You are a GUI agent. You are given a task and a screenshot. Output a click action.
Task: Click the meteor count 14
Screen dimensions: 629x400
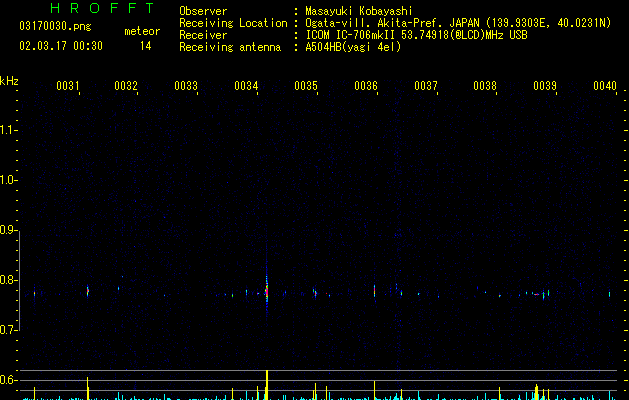[146, 46]
